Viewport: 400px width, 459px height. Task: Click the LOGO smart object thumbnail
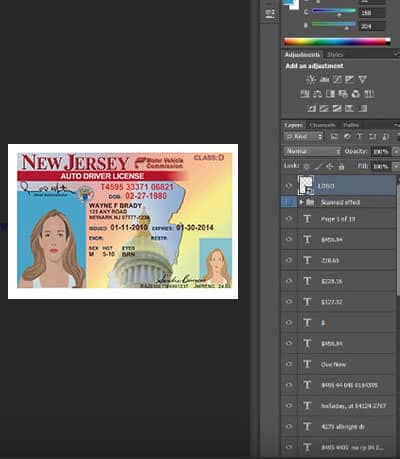306,185
